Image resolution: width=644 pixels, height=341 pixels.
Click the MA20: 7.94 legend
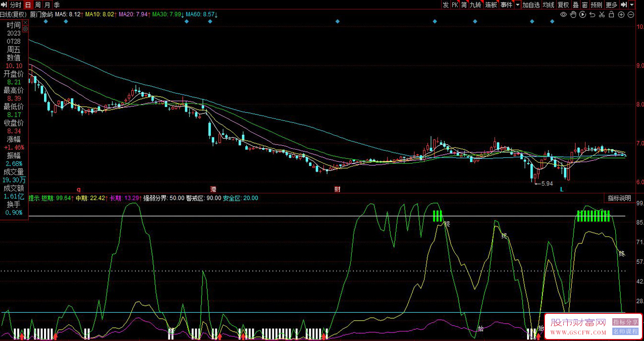pos(135,14)
